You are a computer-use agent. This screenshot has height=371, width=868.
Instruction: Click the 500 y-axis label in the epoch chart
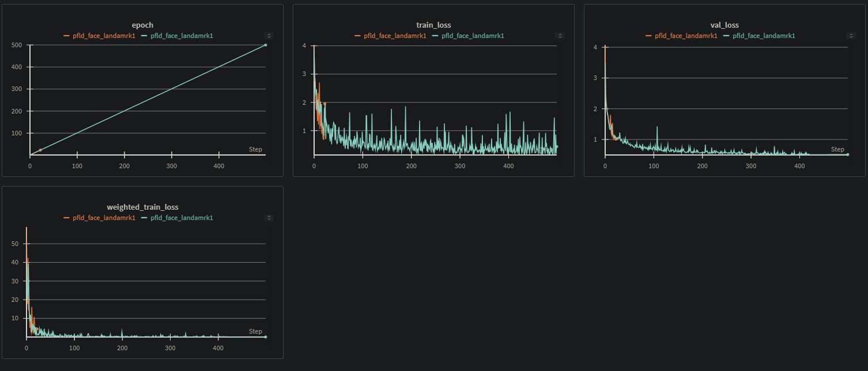point(18,45)
